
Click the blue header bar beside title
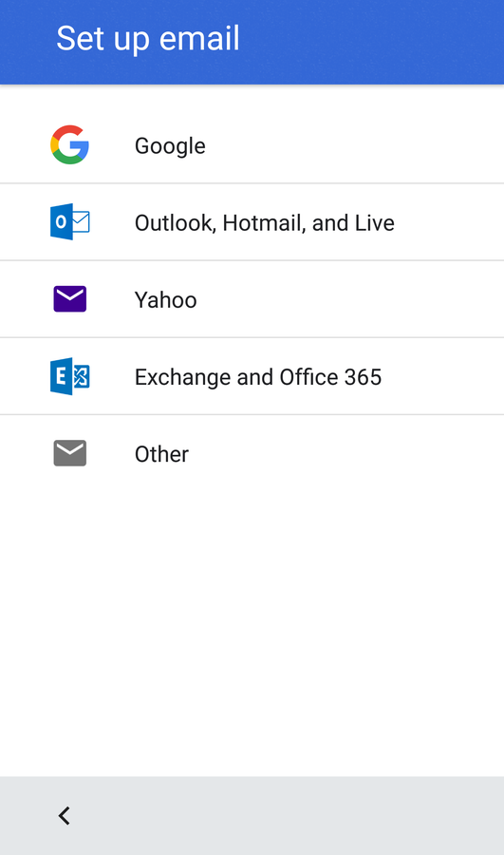point(370,41)
